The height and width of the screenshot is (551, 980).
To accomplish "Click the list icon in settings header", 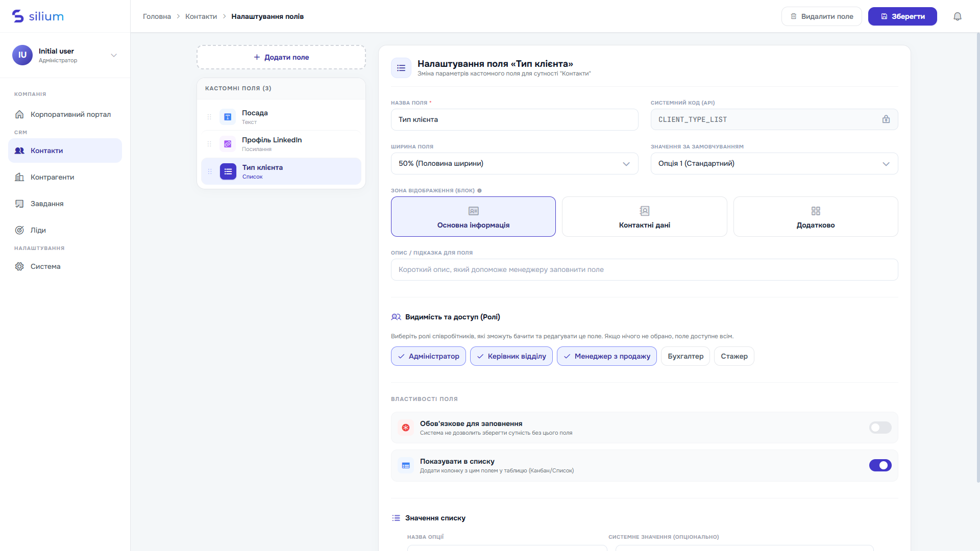I will pos(401,68).
